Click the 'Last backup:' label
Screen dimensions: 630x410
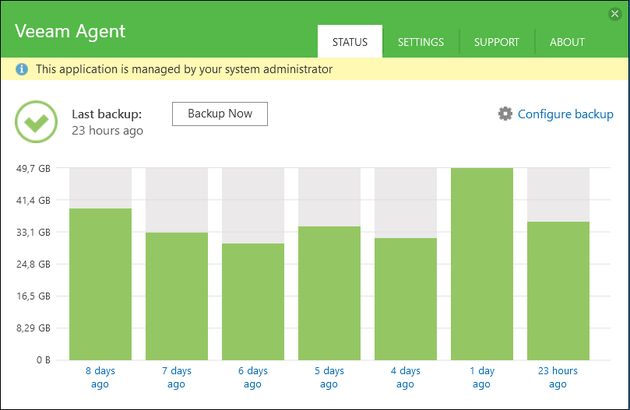107,114
